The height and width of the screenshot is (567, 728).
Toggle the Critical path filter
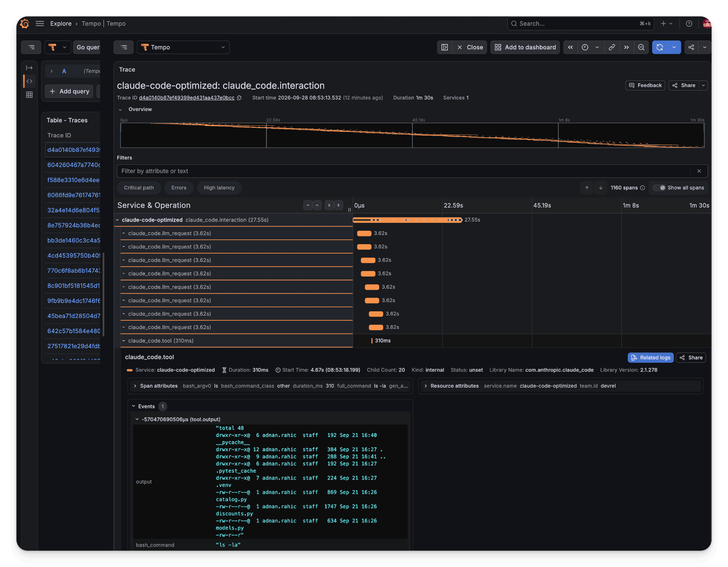[x=139, y=188]
